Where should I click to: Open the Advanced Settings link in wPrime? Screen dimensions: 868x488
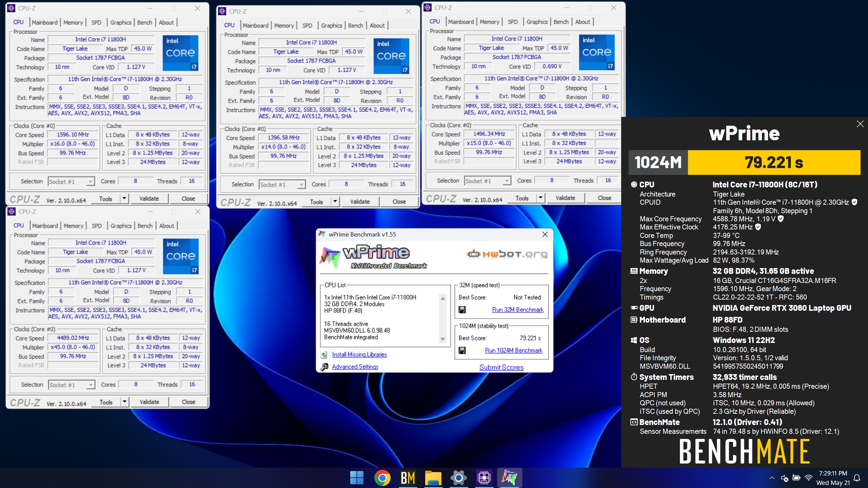[355, 367]
